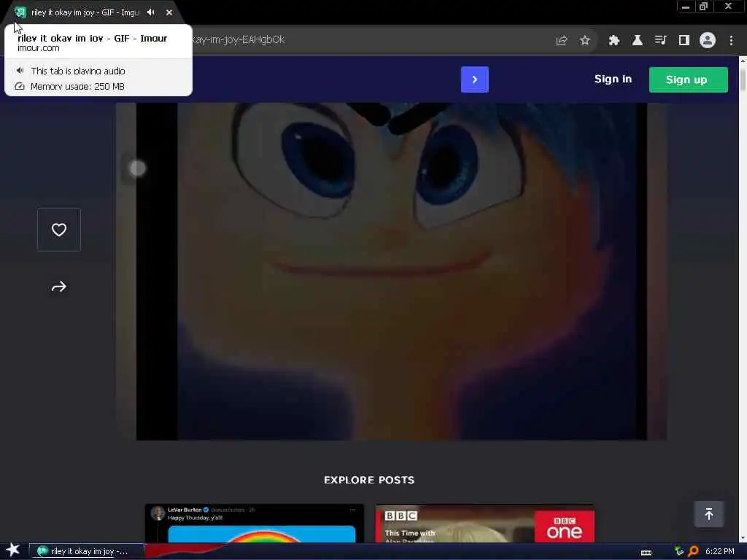Viewport: 747px width, 560px height.
Task: Click the green Sign up button
Action: tap(689, 79)
